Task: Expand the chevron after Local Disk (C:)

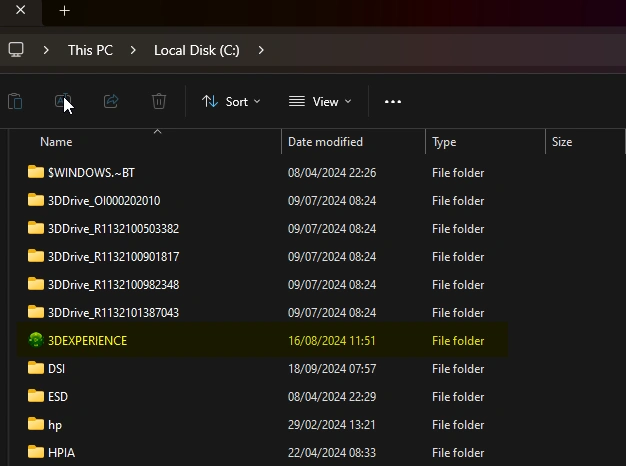Action: tap(261, 49)
